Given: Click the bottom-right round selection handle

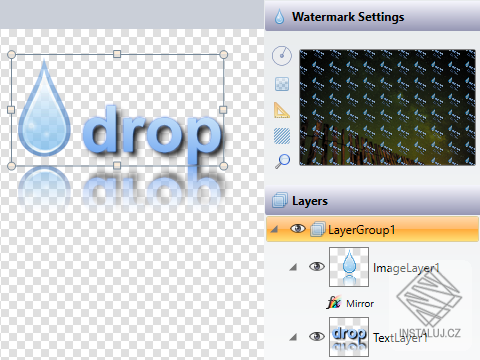Looking at the screenshot, I should click(x=224, y=166).
